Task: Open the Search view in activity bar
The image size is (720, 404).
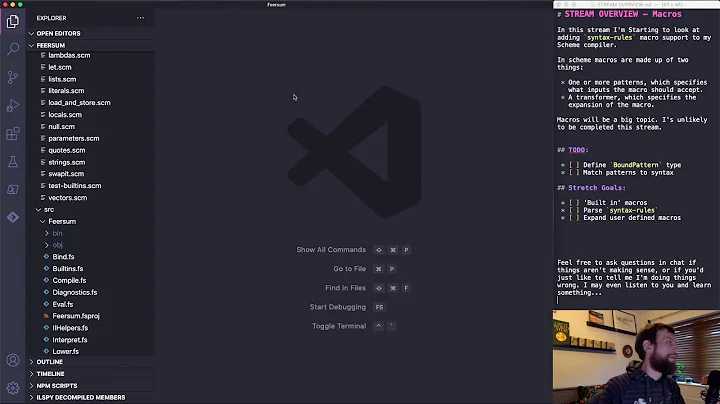Action: pos(13,49)
